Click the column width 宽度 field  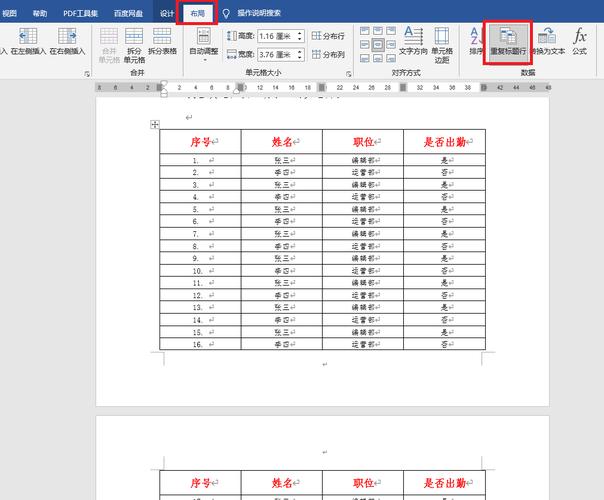[277, 54]
